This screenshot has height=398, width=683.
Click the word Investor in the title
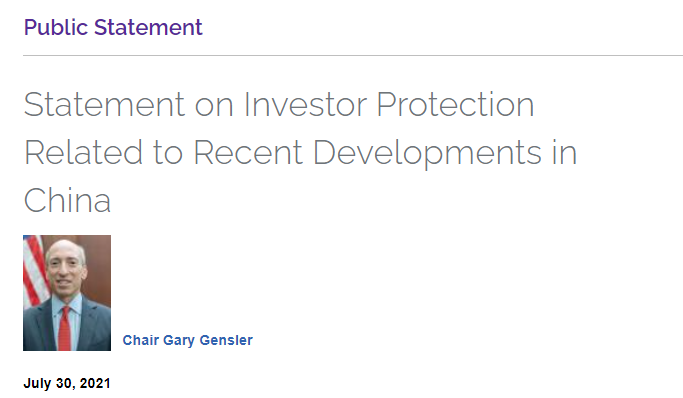click(305, 105)
